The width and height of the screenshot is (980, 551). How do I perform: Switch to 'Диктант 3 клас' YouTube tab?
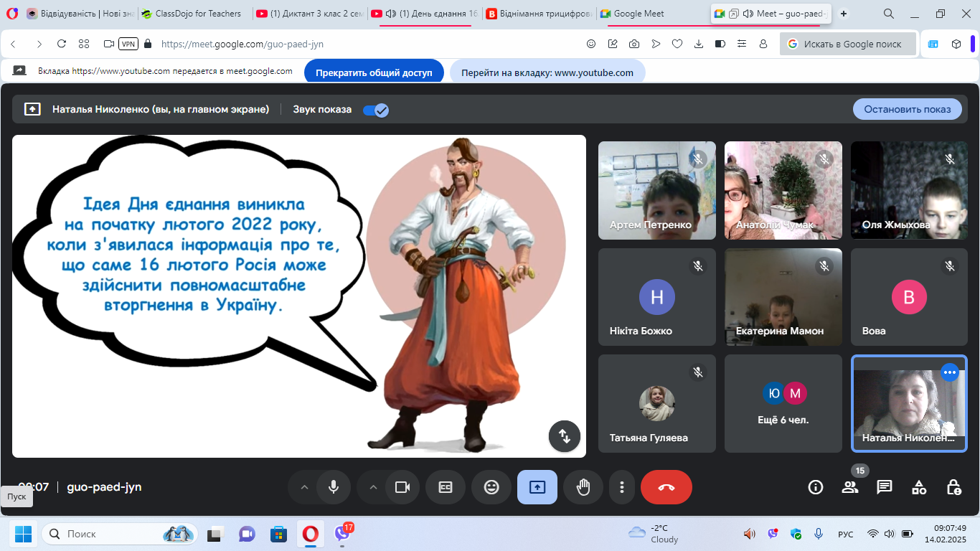tap(310, 14)
